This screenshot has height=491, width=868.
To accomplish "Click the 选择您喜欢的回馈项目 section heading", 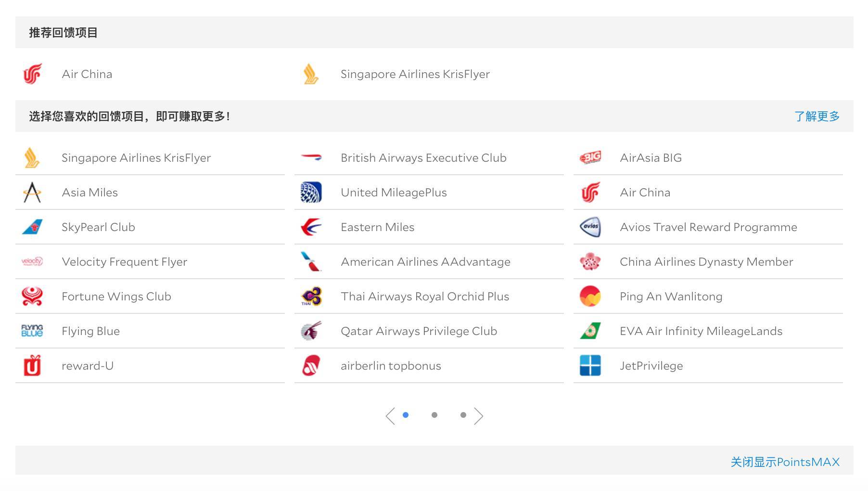I will pyautogui.click(x=130, y=116).
